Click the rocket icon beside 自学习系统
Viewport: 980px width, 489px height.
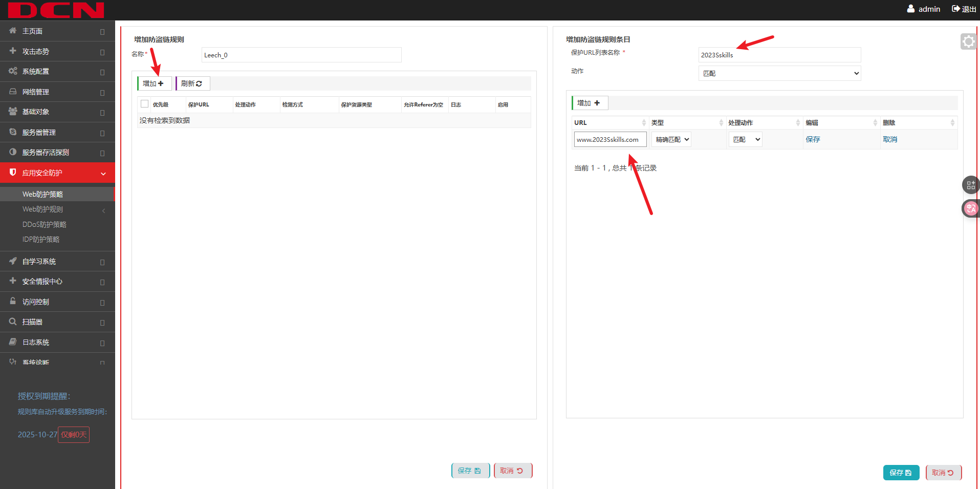(13, 261)
